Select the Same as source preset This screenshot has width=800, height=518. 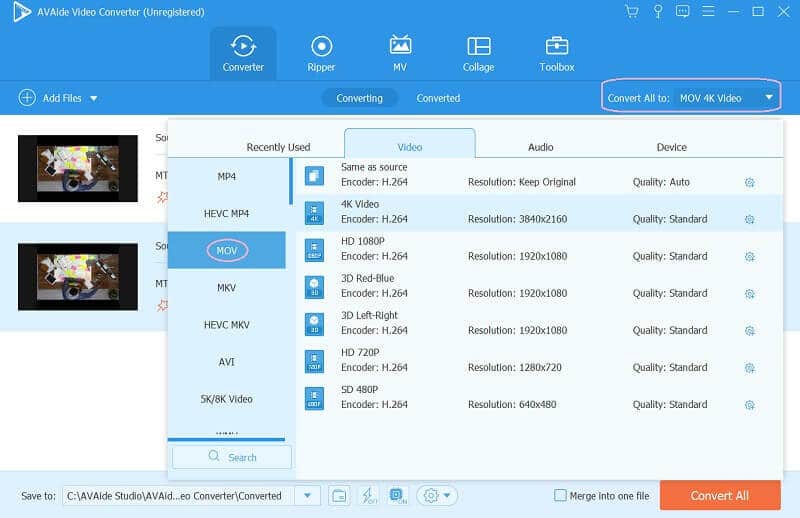tap(539, 176)
